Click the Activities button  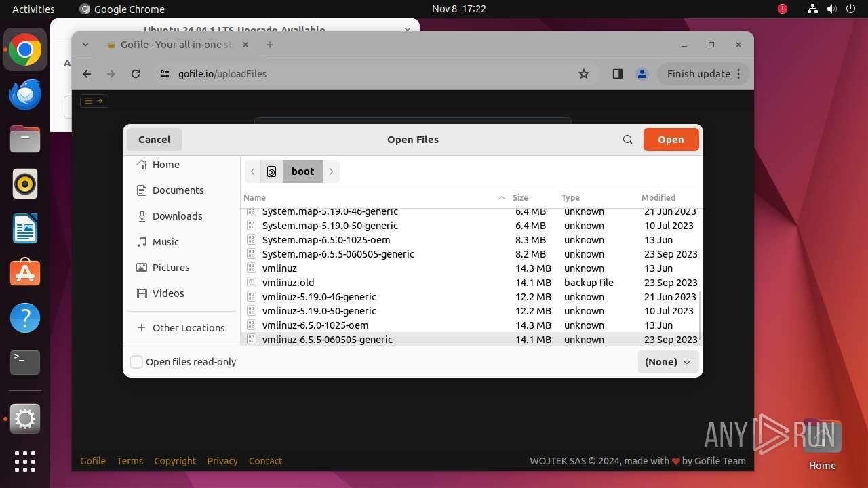coord(33,9)
